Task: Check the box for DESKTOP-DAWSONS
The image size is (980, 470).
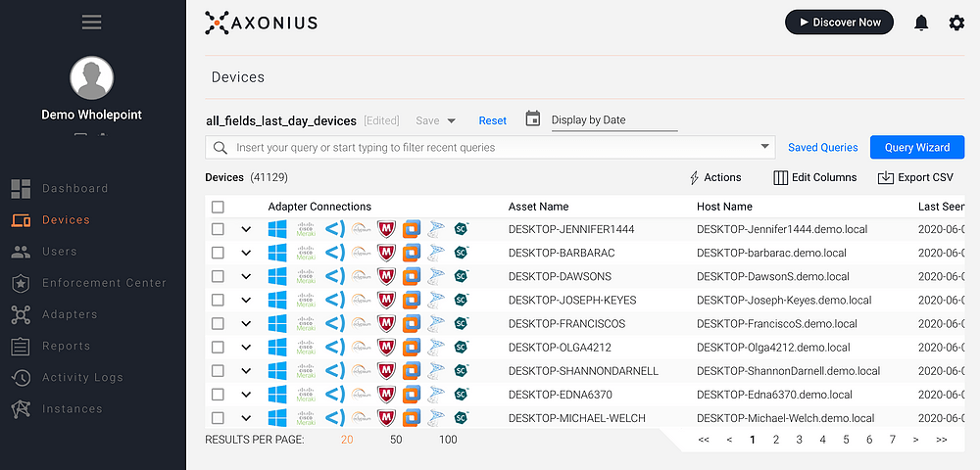Action: (x=218, y=276)
